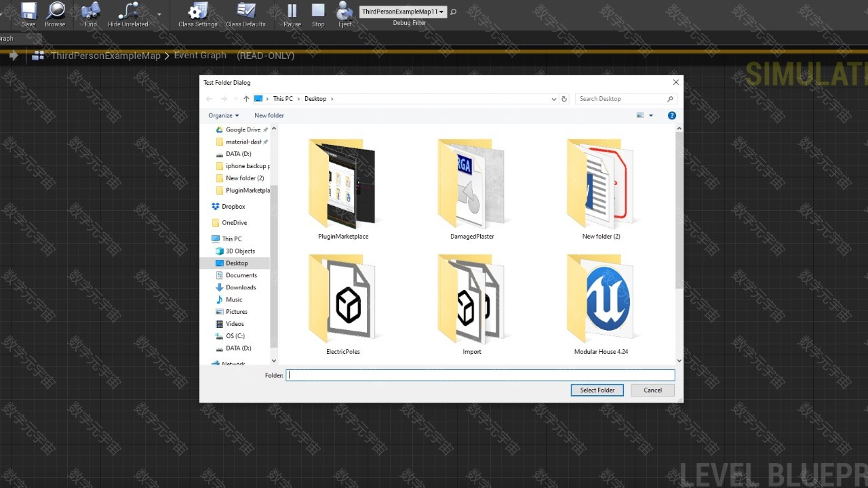Click the Folder name input field
Screen dimensions: 868x488
click(480, 375)
